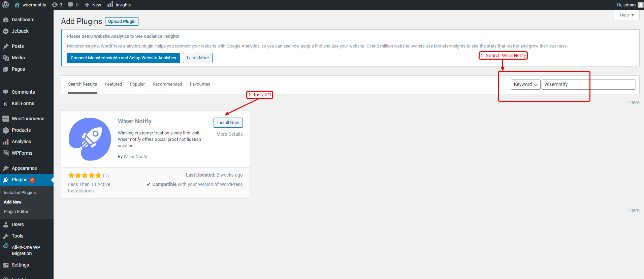This screenshot has width=644, height=279.
Task: Open the wisernontify site home icon
Action: pos(17,5)
